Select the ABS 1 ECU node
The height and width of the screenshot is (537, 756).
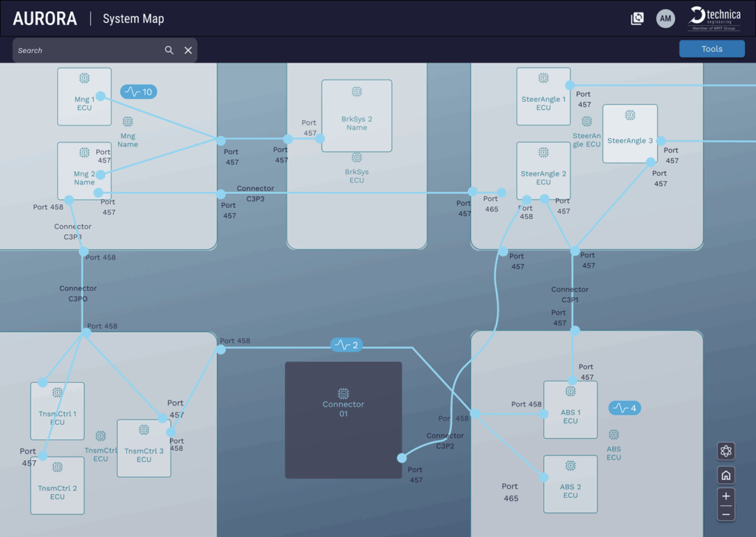point(570,409)
